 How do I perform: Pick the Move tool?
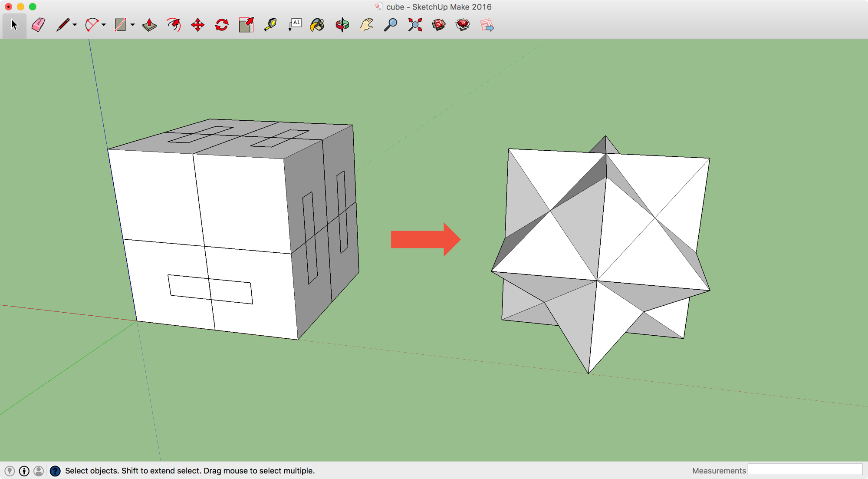tap(197, 25)
